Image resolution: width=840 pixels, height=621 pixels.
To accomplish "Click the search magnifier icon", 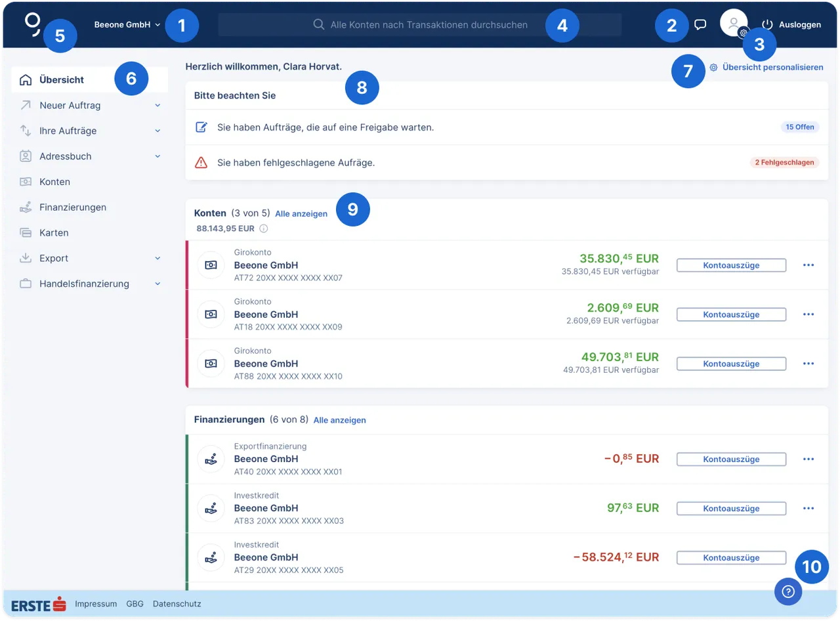I will pyautogui.click(x=319, y=25).
